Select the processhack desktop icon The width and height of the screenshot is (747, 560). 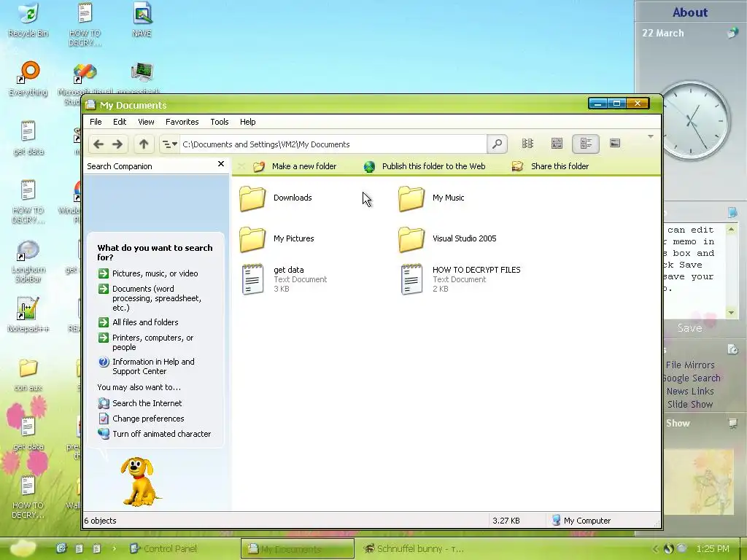141,79
